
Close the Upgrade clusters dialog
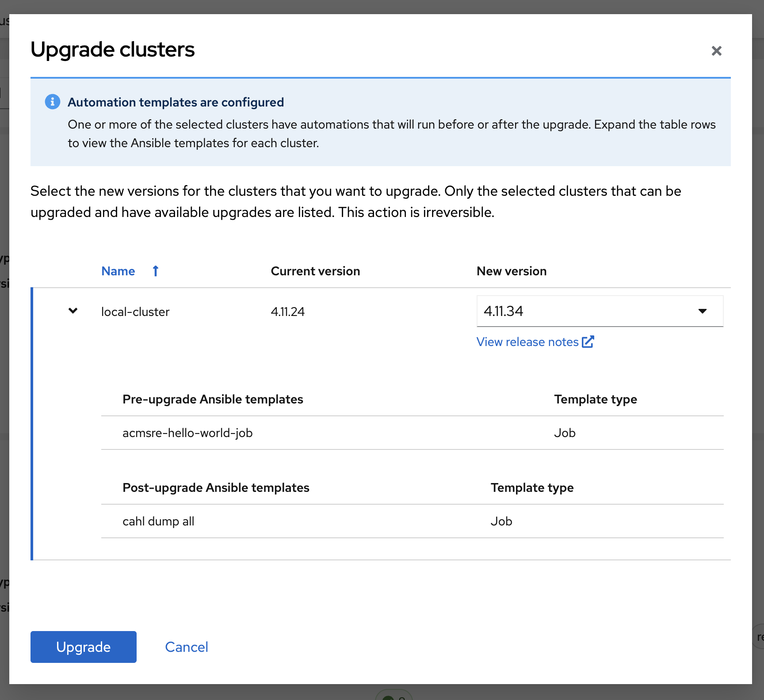coord(716,51)
